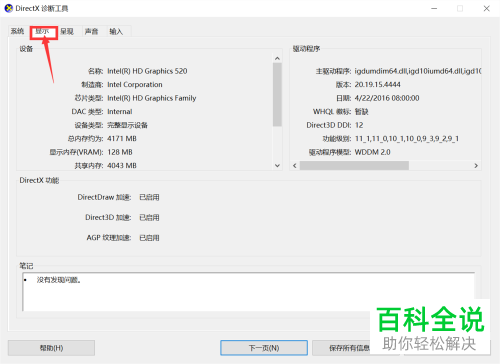Switch to the 系统 tab
This screenshot has width=500, height=364.
pyautogui.click(x=17, y=31)
